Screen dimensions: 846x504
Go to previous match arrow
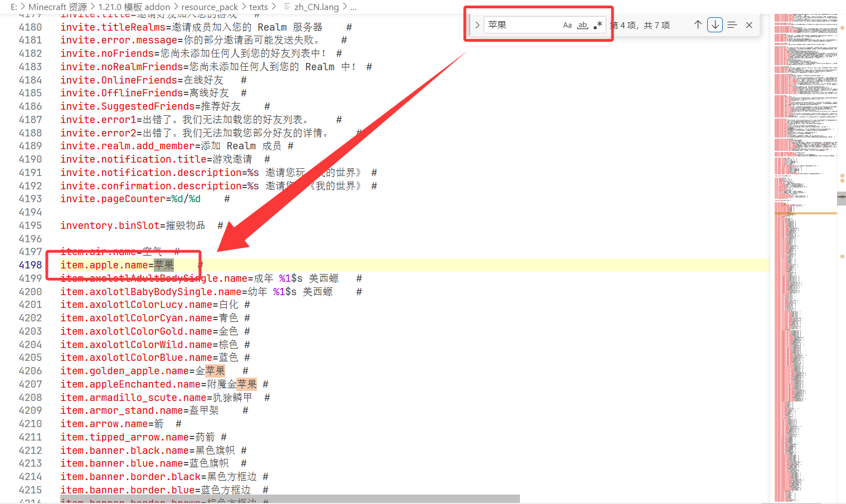pos(698,25)
